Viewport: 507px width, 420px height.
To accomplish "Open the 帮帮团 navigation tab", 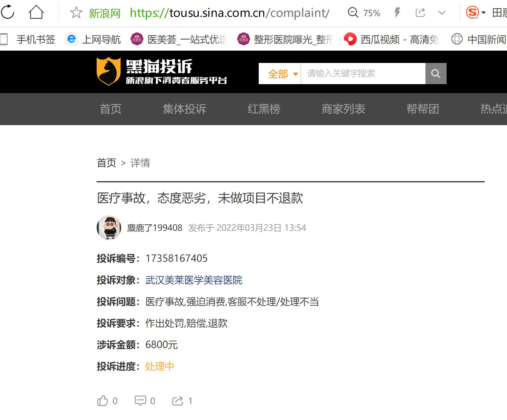I will [x=423, y=109].
